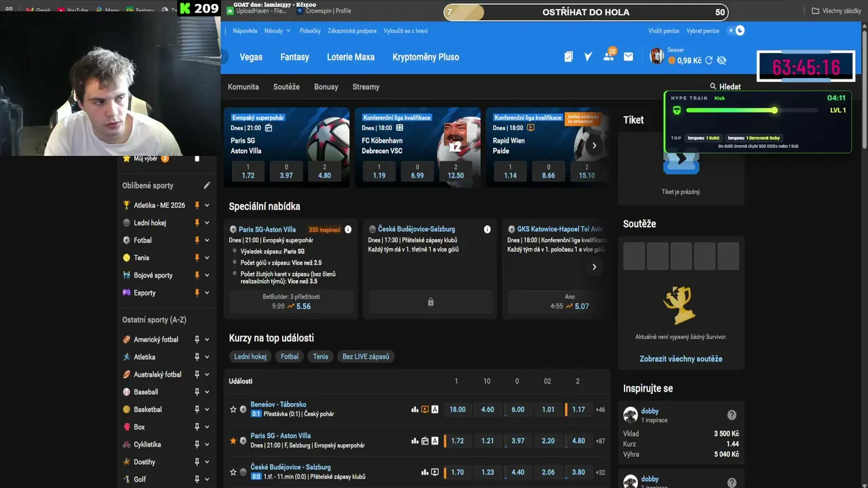This screenshot has height=488, width=868.
Task: Open the Dostihy sport icon in sidebar
Action: click(x=127, y=462)
